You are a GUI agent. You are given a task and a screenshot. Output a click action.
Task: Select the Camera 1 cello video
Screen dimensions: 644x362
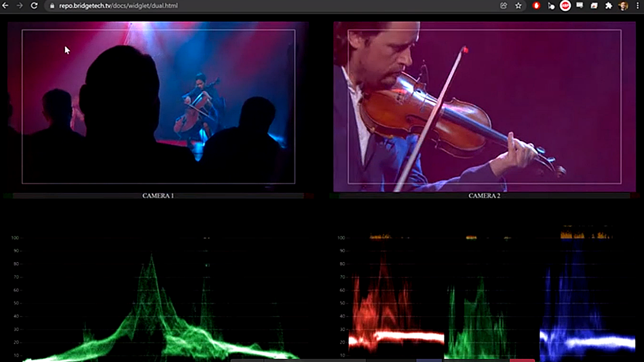(x=158, y=106)
